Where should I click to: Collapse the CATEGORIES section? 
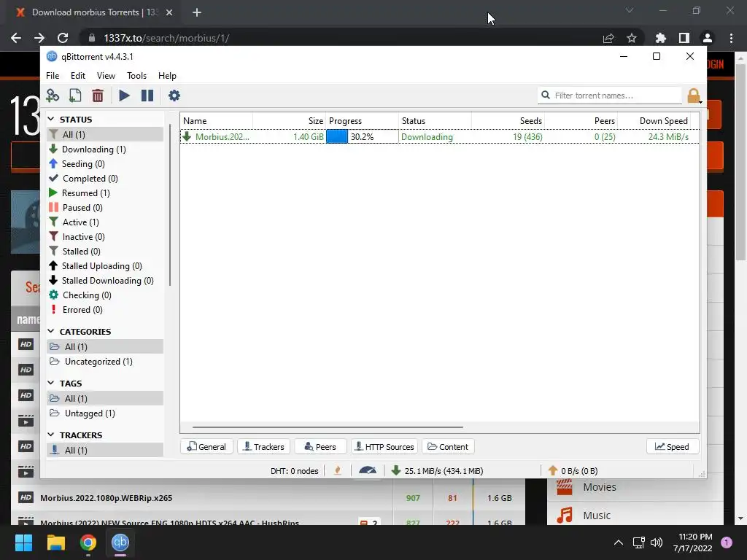coord(51,331)
